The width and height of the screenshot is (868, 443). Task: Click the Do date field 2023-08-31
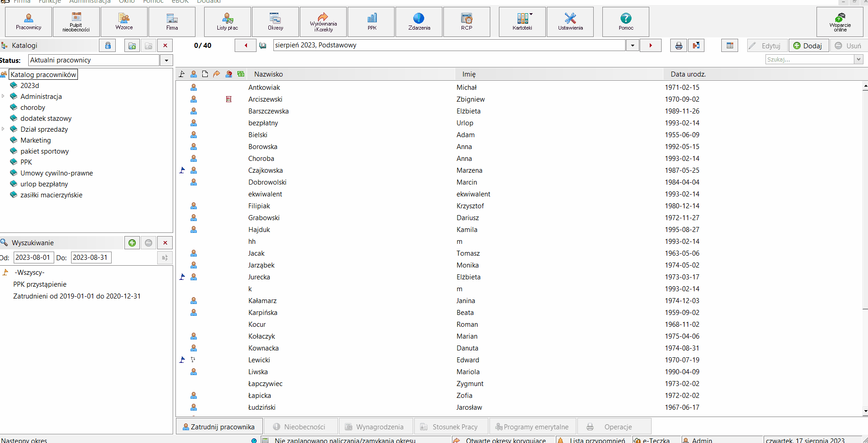(91, 258)
